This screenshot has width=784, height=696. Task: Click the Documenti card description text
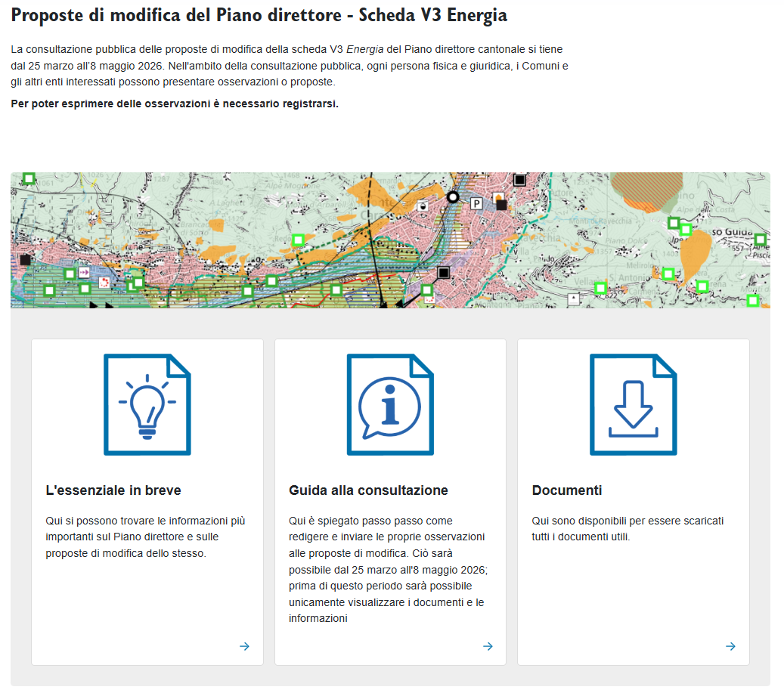(628, 529)
